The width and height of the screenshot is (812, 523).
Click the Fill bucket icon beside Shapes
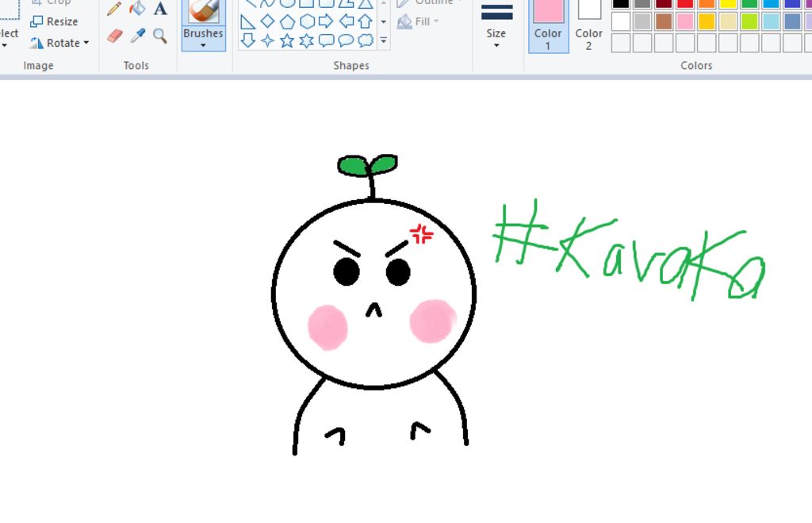click(404, 21)
